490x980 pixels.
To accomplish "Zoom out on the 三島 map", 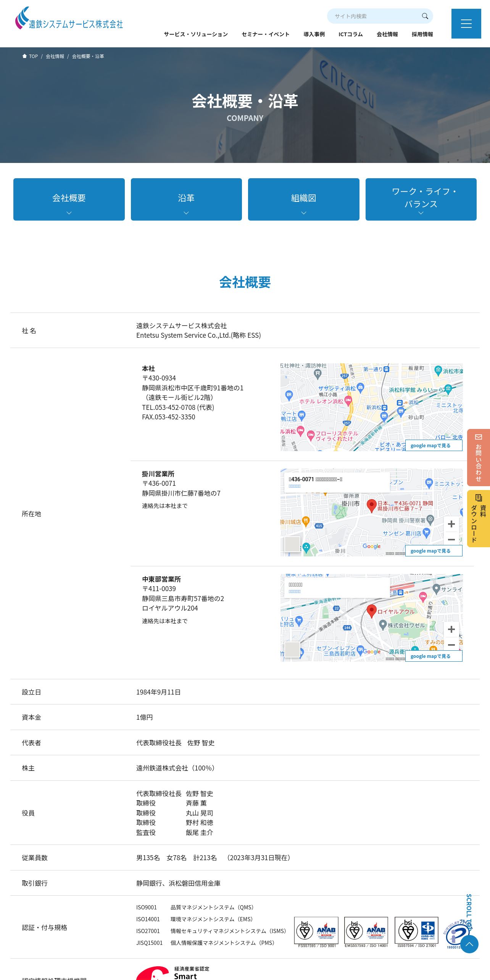I will coord(451,645).
